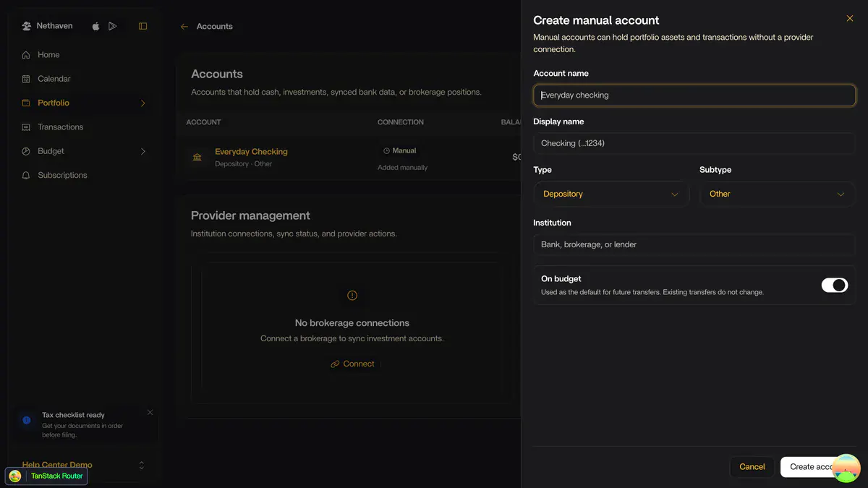Click the 'Tax checklist ready' title
This screenshot has height=488, width=868.
pyautogui.click(x=73, y=415)
